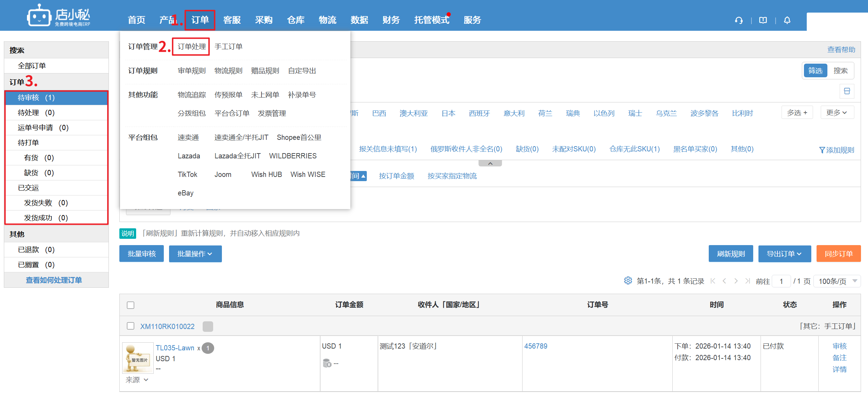The height and width of the screenshot is (393, 868).
Task: Click the orange 同步订单 button
Action: pyautogui.click(x=838, y=254)
